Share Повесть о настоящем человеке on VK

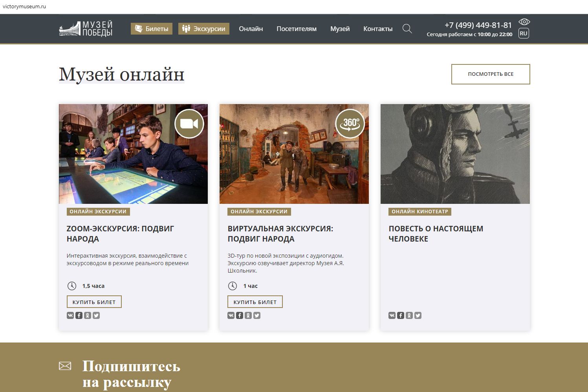coord(392,315)
